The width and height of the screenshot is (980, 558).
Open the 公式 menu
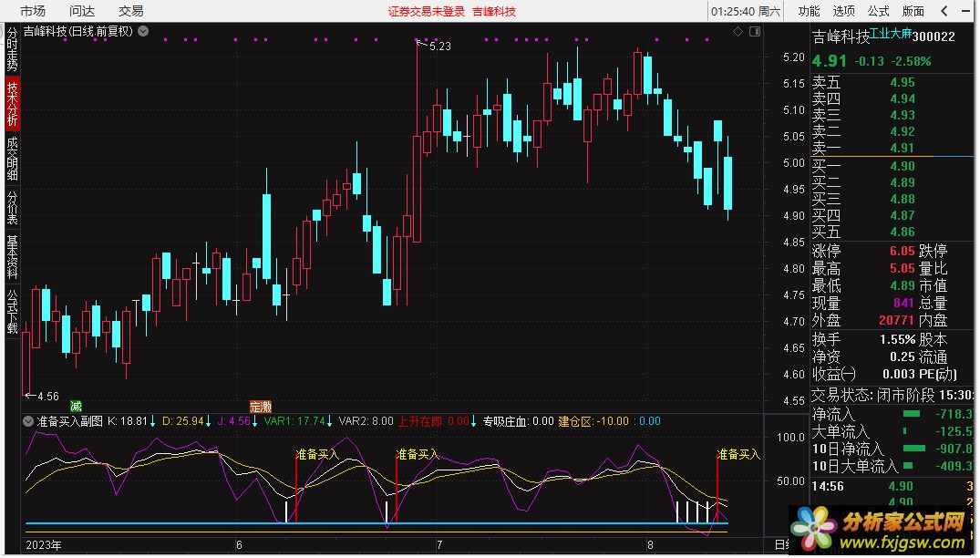pyautogui.click(x=878, y=11)
